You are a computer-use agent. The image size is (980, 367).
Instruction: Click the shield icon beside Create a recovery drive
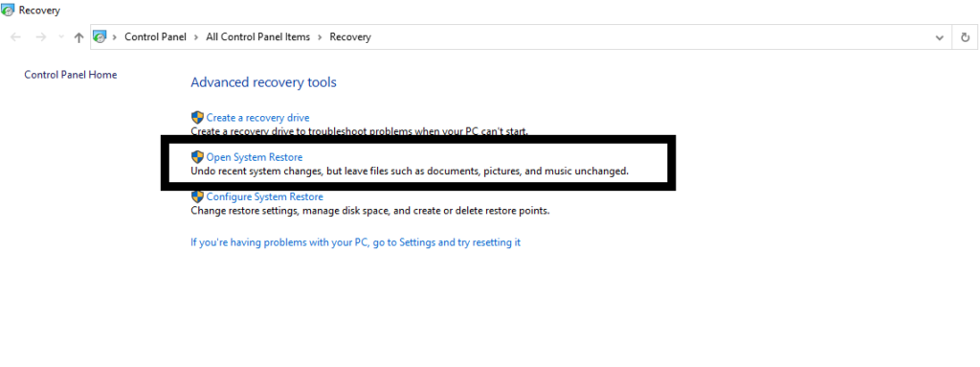pos(197,117)
